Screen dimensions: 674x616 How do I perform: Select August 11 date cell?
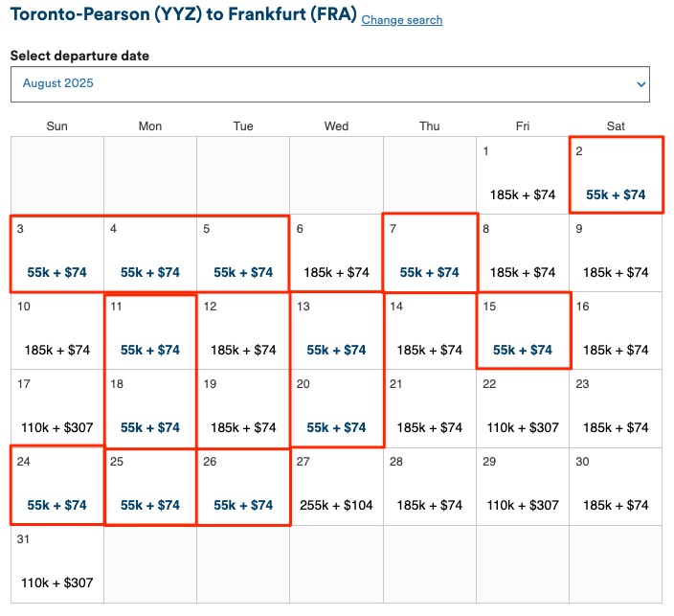pos(149,331)
